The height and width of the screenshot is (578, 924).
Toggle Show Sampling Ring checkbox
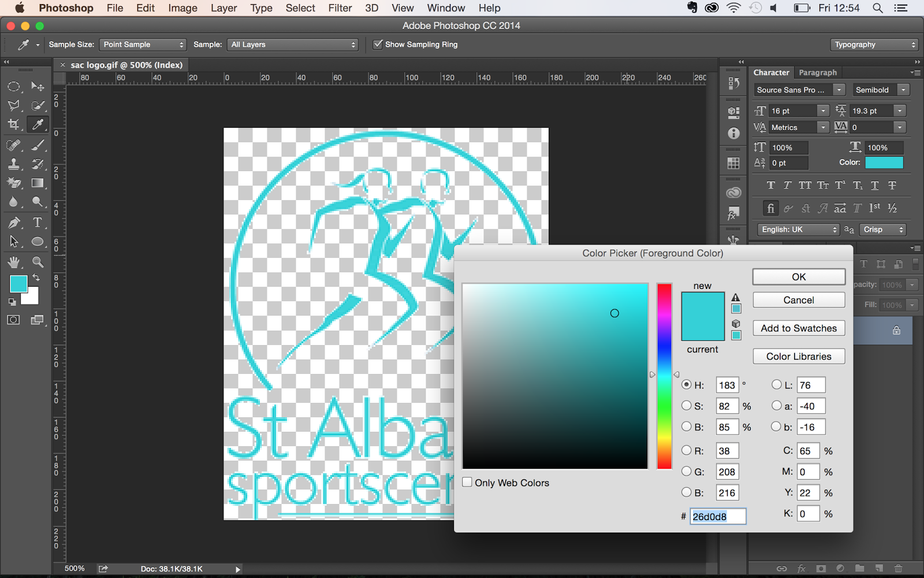pos(378,45)
